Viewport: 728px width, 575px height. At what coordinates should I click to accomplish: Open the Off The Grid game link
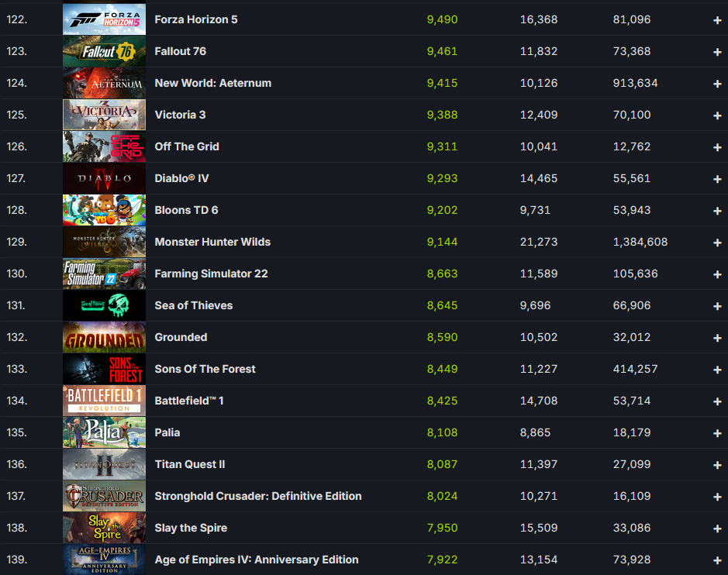pos(187,146)
